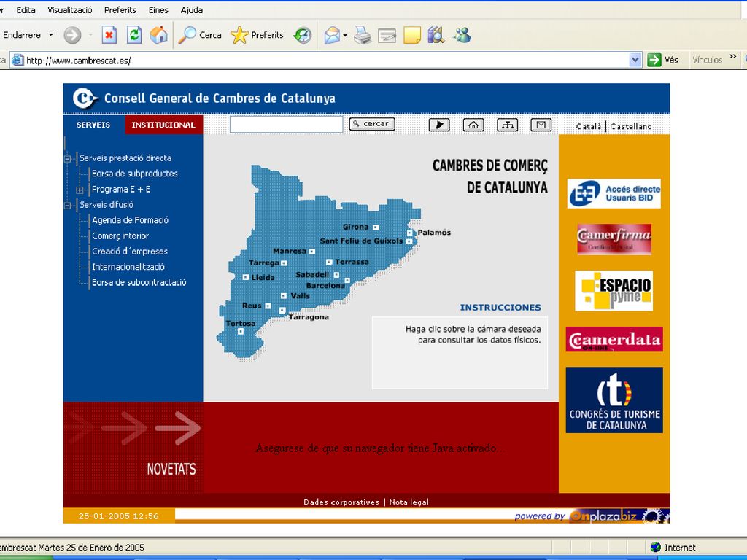The width and height of the screenshot is (747, 560).
Task: Refresh the page with green arrows icon
Action: (134, 35)
